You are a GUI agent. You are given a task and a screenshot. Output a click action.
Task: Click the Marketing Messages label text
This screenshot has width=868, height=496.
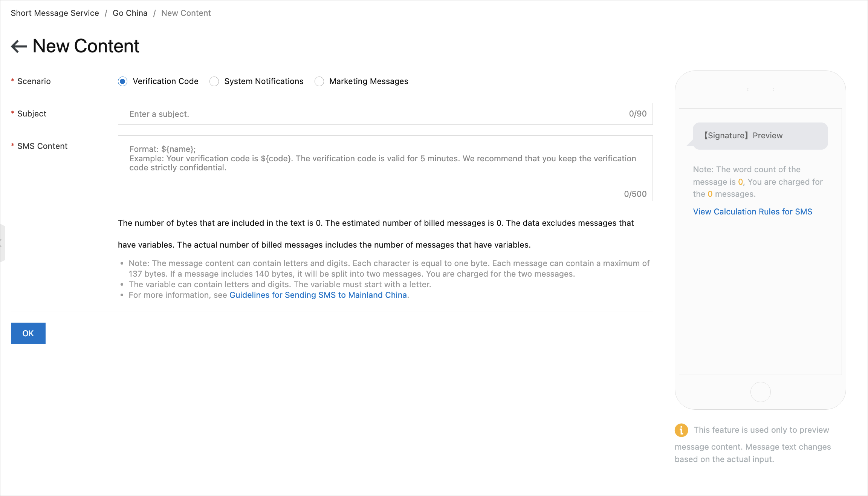coord(368,81)
